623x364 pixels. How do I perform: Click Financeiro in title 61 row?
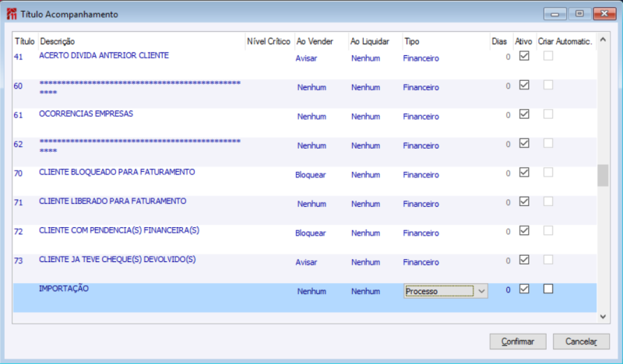coord(421,117)
